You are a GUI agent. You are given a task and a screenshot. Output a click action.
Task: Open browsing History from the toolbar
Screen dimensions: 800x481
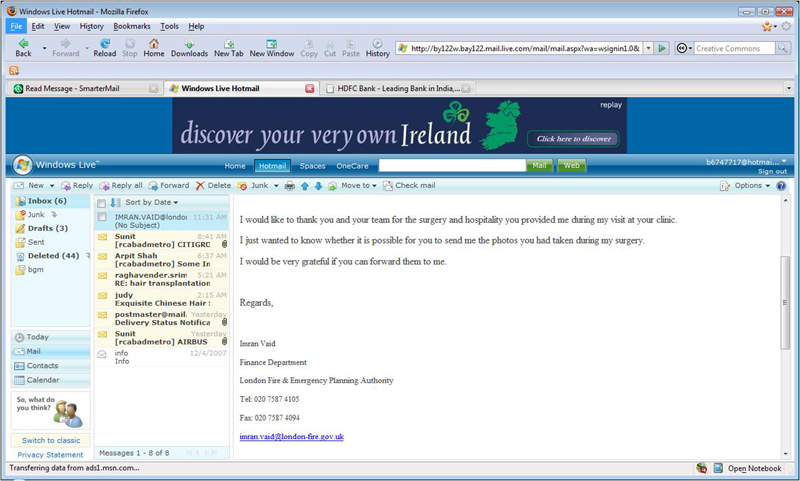377,47
